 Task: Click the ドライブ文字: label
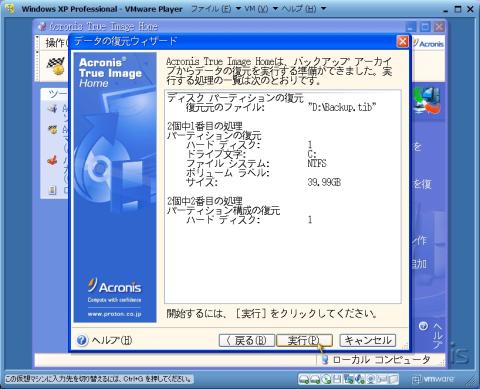tap(216, 154)
